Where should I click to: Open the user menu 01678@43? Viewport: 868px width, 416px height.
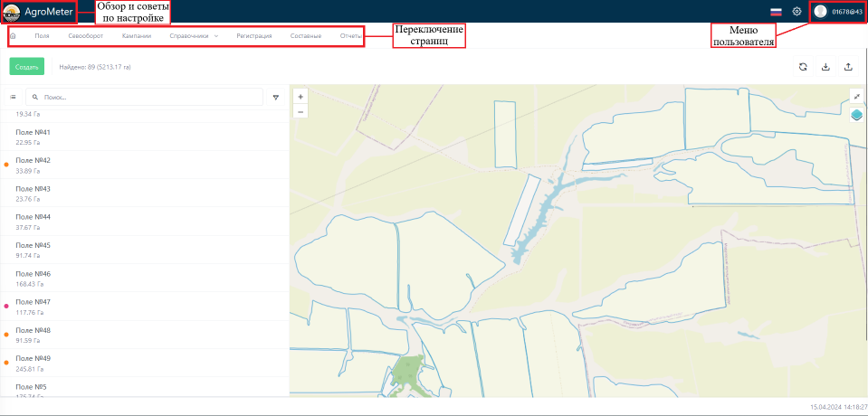838,12
